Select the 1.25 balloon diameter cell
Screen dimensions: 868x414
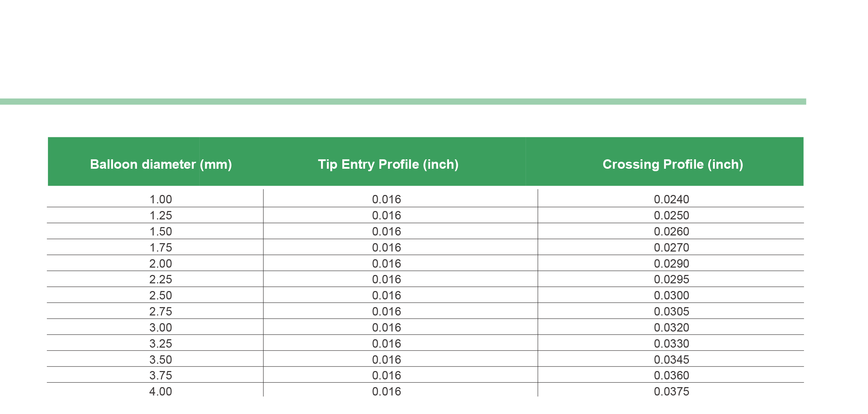coord(161,216)
